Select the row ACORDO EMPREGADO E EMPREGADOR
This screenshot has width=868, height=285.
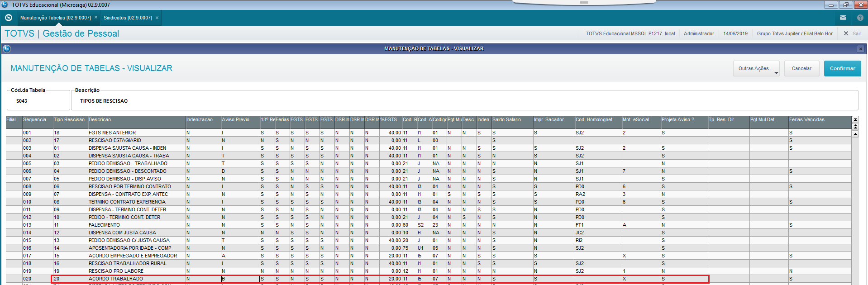coord(429,256)
